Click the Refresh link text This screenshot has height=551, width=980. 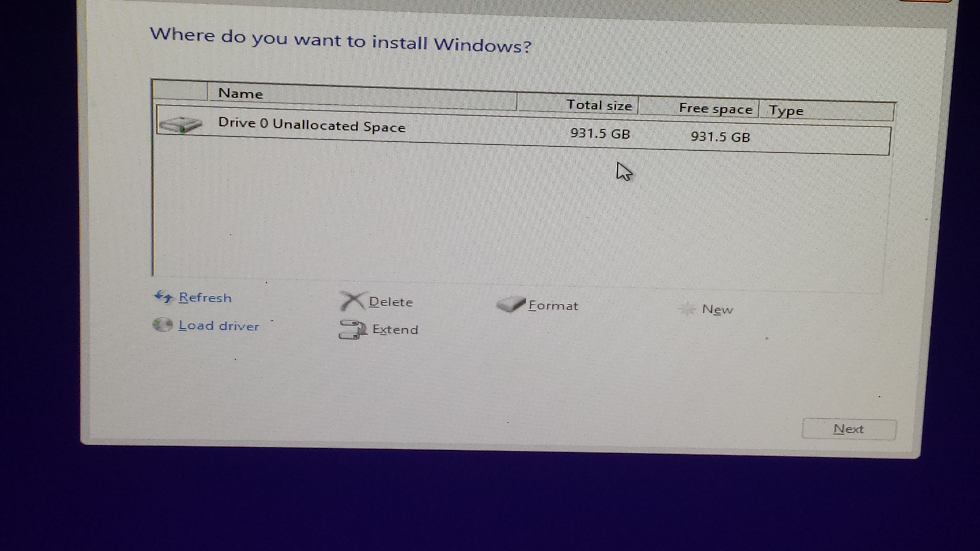(x=205, y=297)
